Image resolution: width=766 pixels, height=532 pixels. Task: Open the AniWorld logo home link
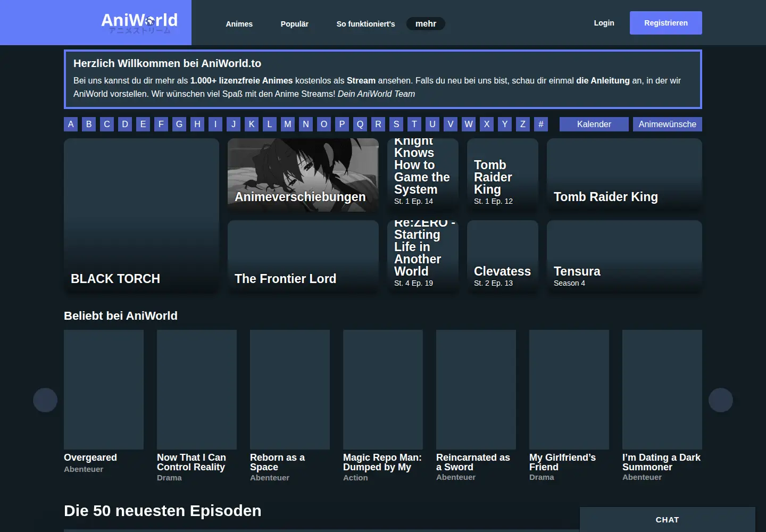click(139, 22)
